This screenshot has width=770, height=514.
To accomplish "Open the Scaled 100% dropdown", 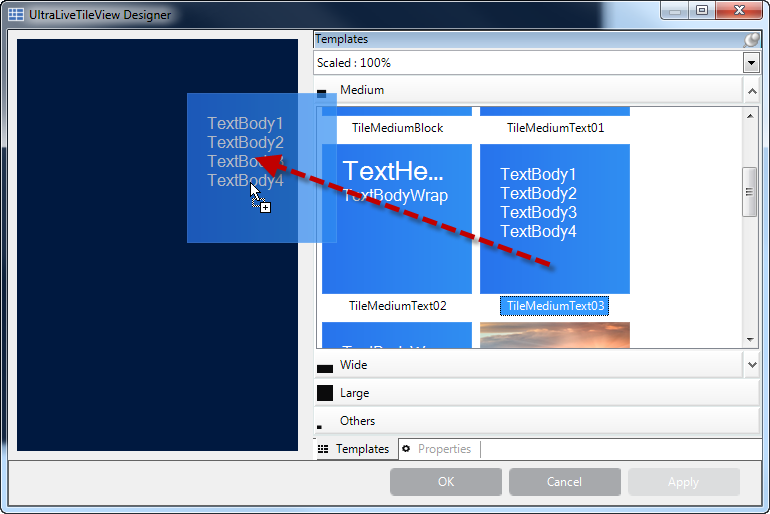I will (x=751, y=63).
